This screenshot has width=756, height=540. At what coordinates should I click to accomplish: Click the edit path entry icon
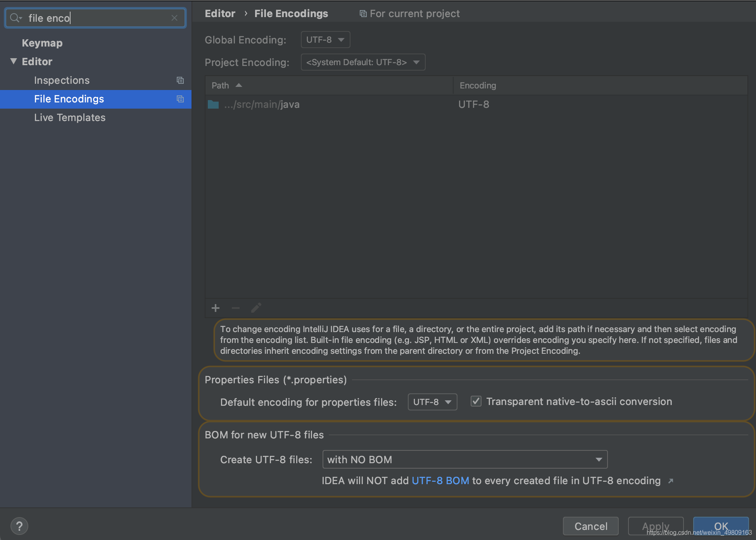(x=256, y=307)
